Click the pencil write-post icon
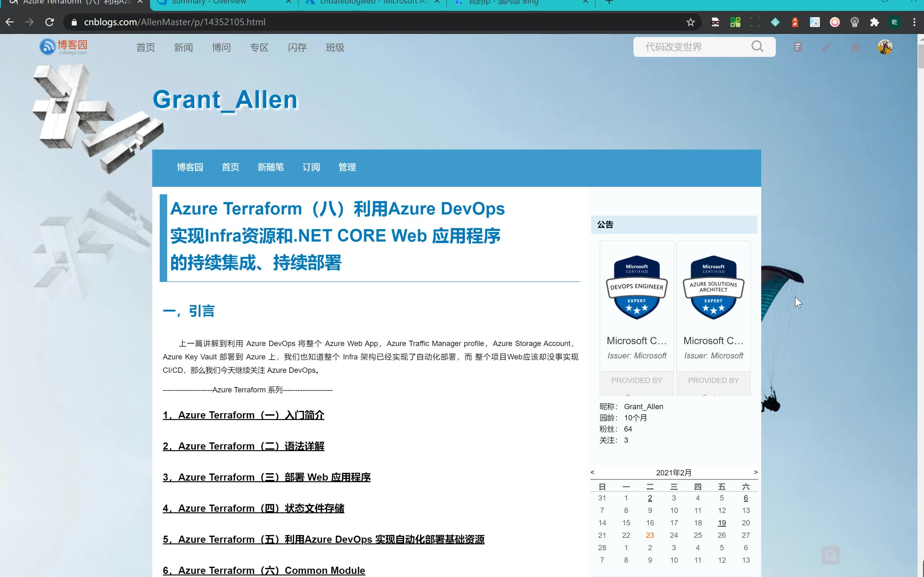Image resolution: width=924 pixels, height=577 pixels. point(826,47)
